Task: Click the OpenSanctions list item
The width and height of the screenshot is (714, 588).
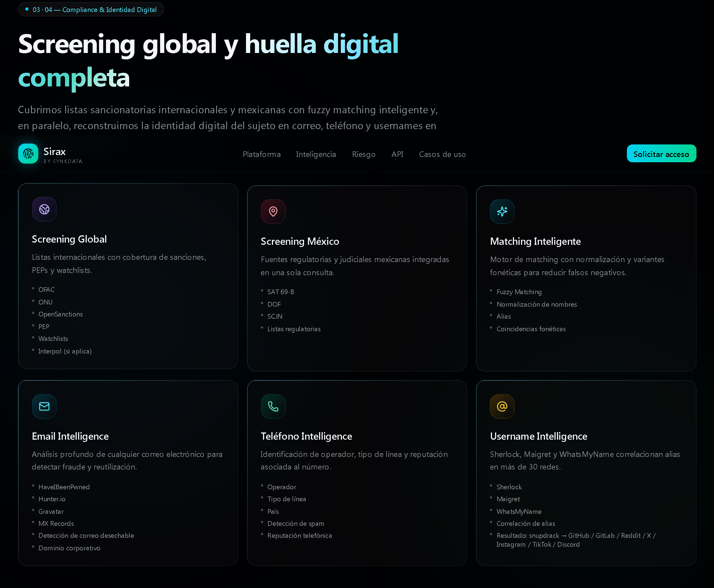Action: point(61,314)
